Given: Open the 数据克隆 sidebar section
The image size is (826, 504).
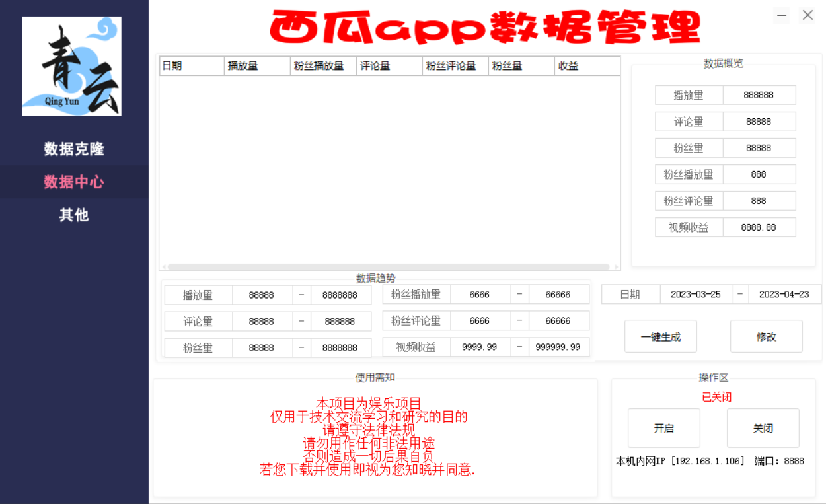Looking at the screenshot, I should (74, 149).
